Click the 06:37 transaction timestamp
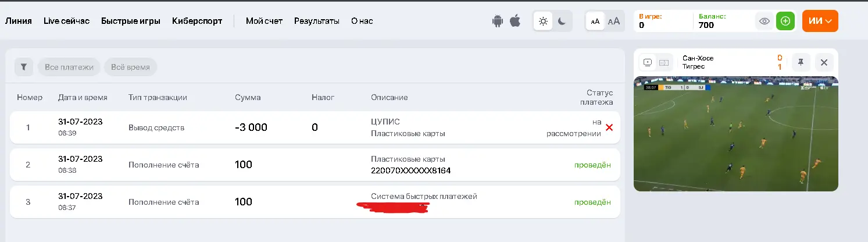 67,208
